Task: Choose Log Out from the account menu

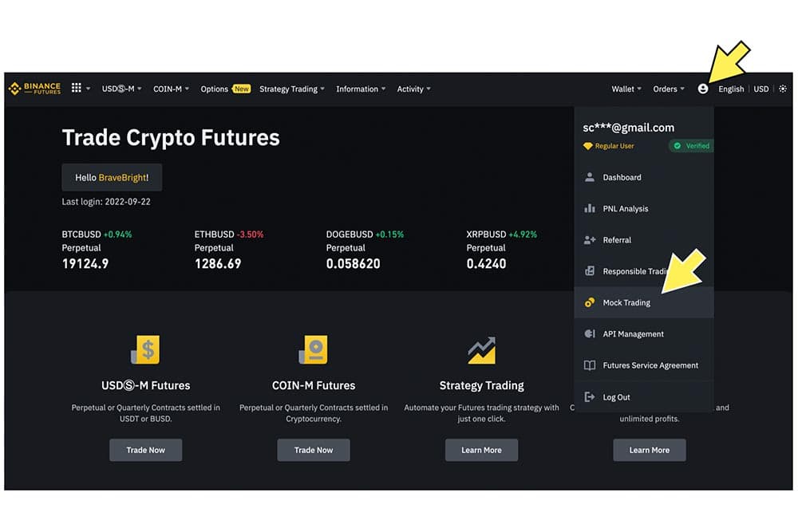Action: [x=644, y=396]
